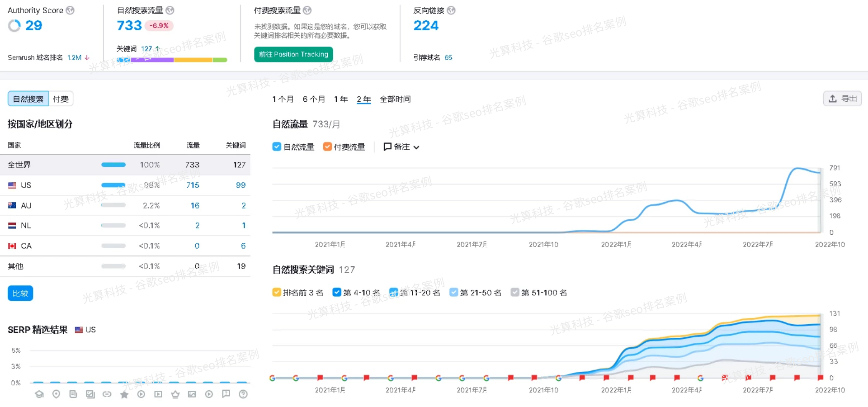Viewport: 868px width, 407px height.
Task: Click the info icon beside Authority Score
Action: click(70, 10)
